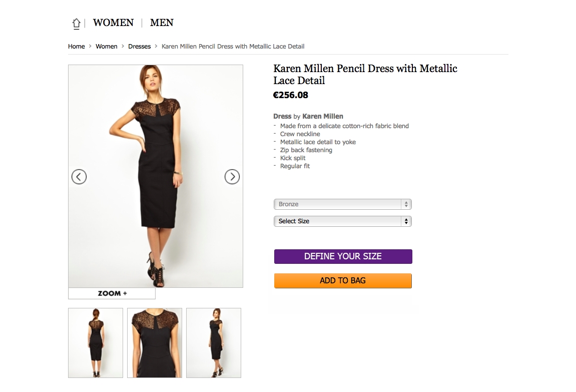576x392 pixels.
Task: Click the product title heading
Action: [x=365, y=75]
